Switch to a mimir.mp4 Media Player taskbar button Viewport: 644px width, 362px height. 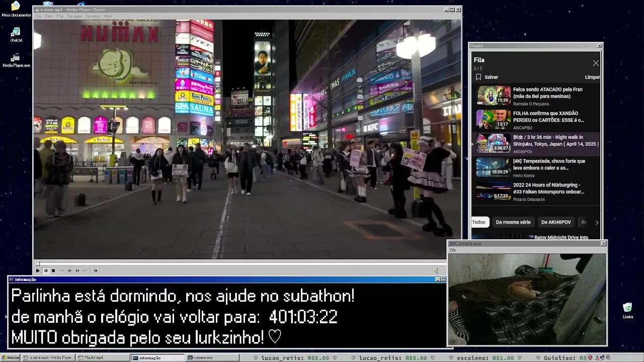[48, 357]
